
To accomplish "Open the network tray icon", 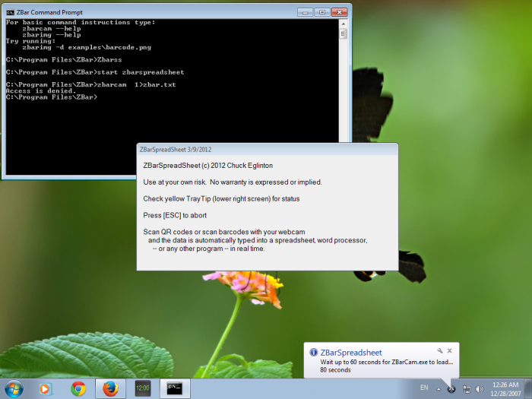I will tap(467, 389).
